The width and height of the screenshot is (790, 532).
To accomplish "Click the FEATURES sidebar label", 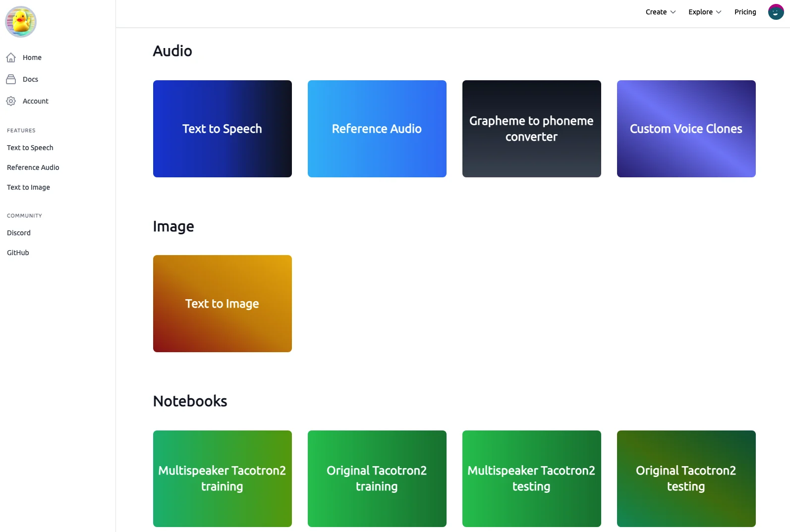I will tap(21, 131).
